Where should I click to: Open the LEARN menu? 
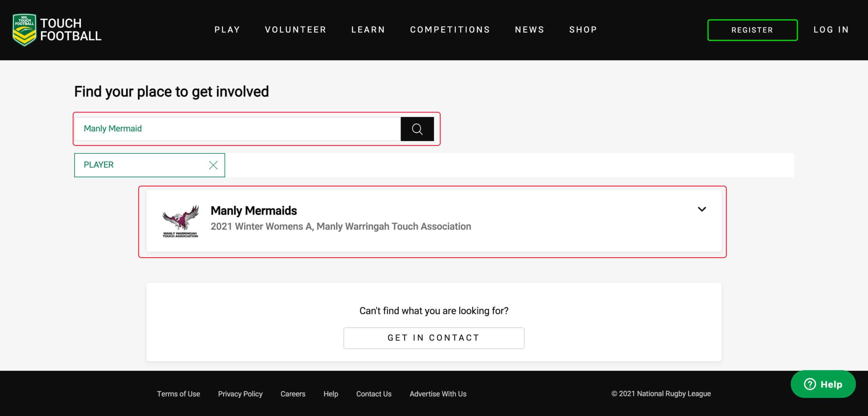(368, 30)
